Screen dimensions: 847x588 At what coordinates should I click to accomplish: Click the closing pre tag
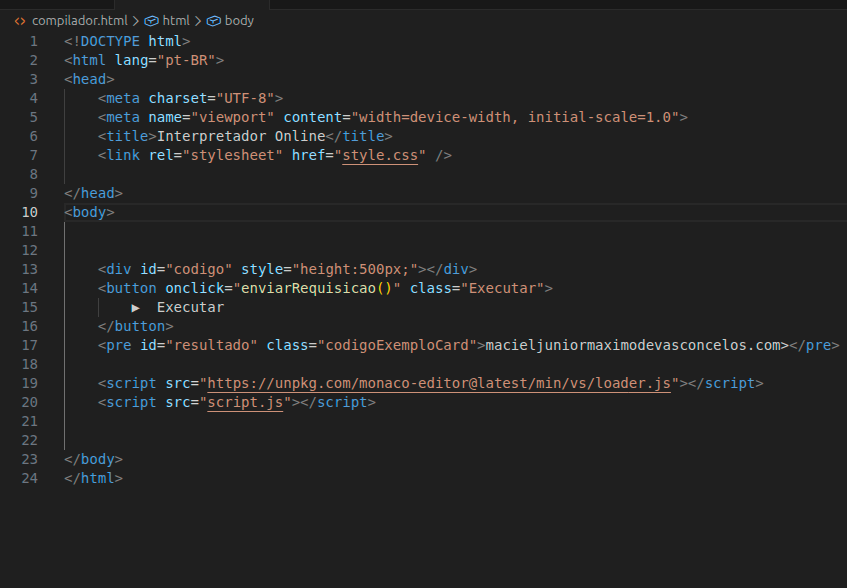pyautogui.click(x=814, y=345)
